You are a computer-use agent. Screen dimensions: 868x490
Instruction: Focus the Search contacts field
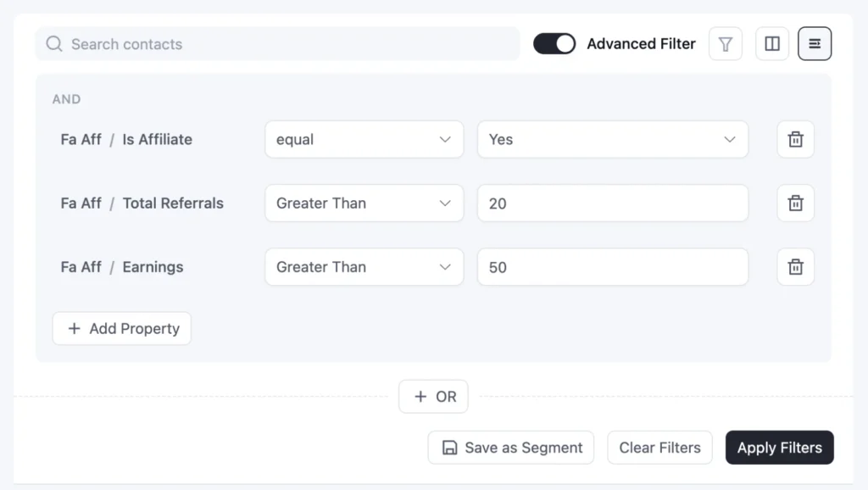click(277, 44)
